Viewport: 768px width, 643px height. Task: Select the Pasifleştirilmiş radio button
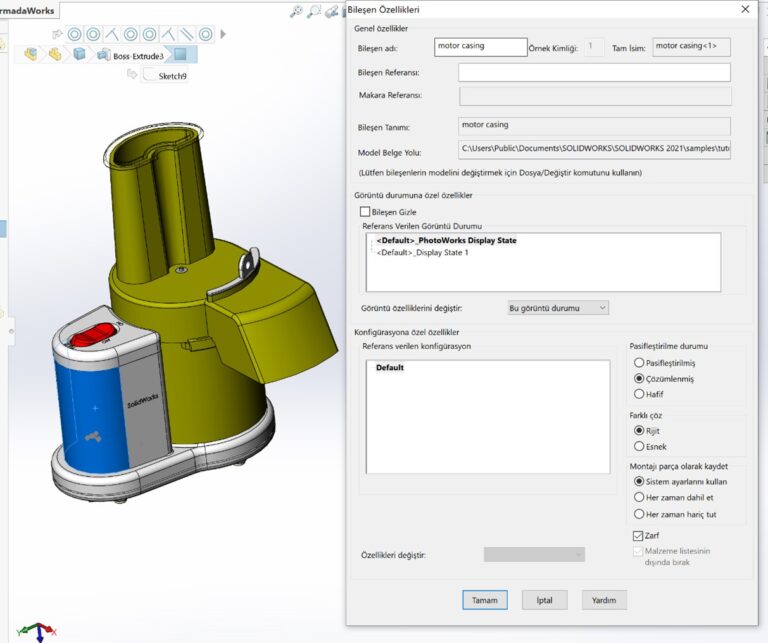tap(639, 363)
